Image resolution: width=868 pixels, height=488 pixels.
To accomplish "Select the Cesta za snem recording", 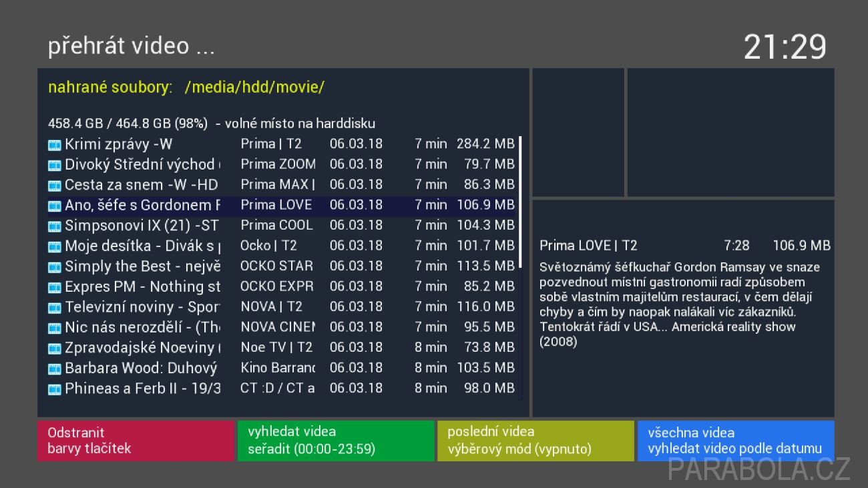I will (x=282, y=184).
